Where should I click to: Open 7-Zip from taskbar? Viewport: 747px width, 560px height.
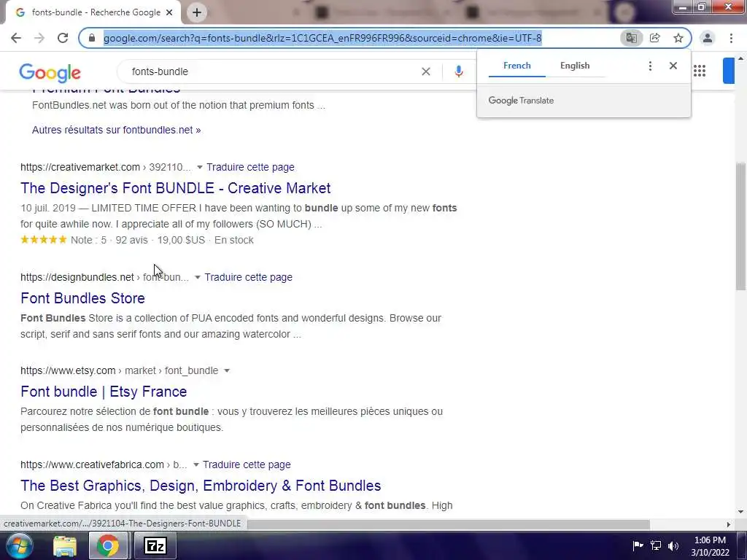155,545
